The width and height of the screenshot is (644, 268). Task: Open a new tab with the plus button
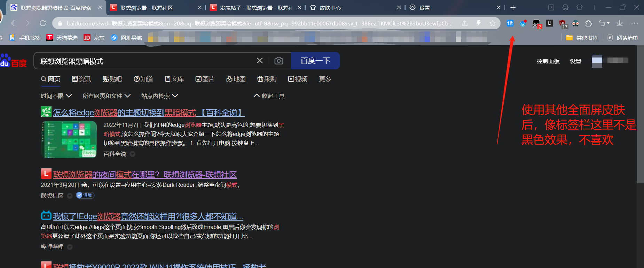point(513,7)
